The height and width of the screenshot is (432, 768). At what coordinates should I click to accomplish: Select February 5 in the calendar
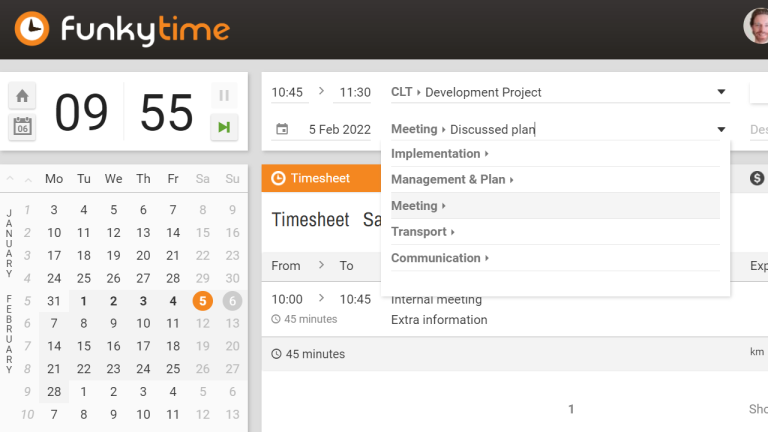click(203, 301)
